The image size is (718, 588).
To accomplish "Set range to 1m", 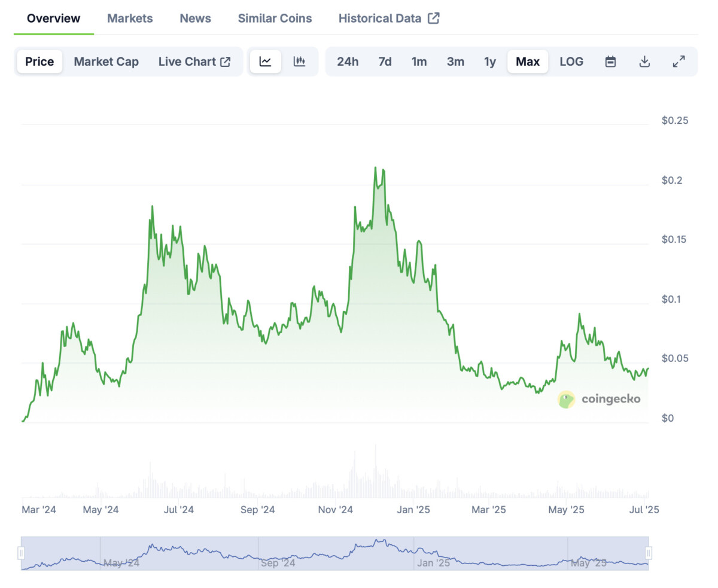I will (x=419, y=62).
